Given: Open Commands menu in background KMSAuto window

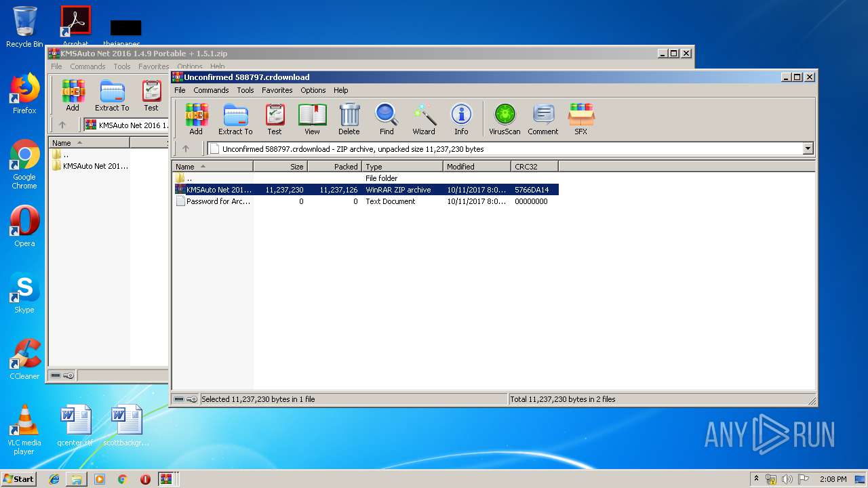Looking at the screenshot, I should [87, 66].
